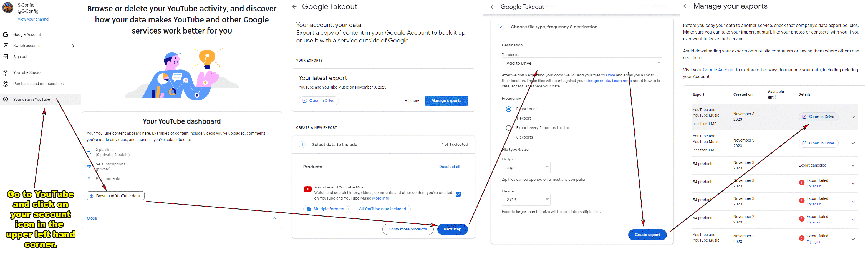The image size is (868, 254).
Task: Expand first Export failed row details
Action: (853, 183)
